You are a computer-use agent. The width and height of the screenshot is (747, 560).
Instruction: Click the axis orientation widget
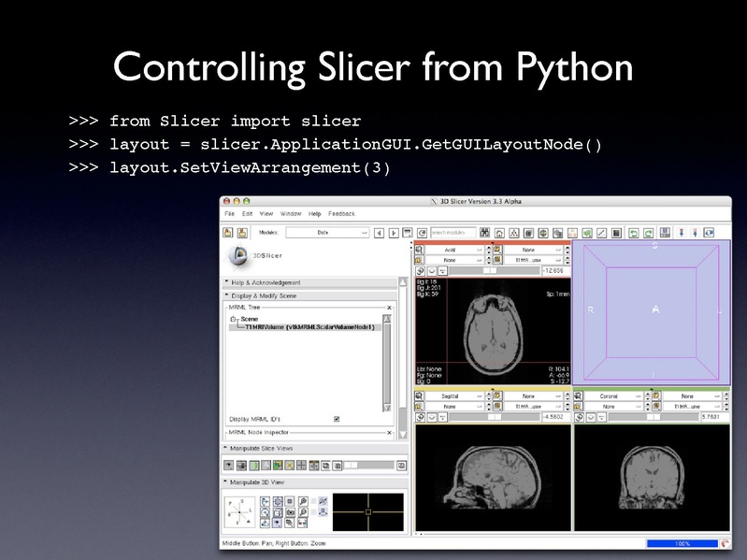click(x=239, y=511)
